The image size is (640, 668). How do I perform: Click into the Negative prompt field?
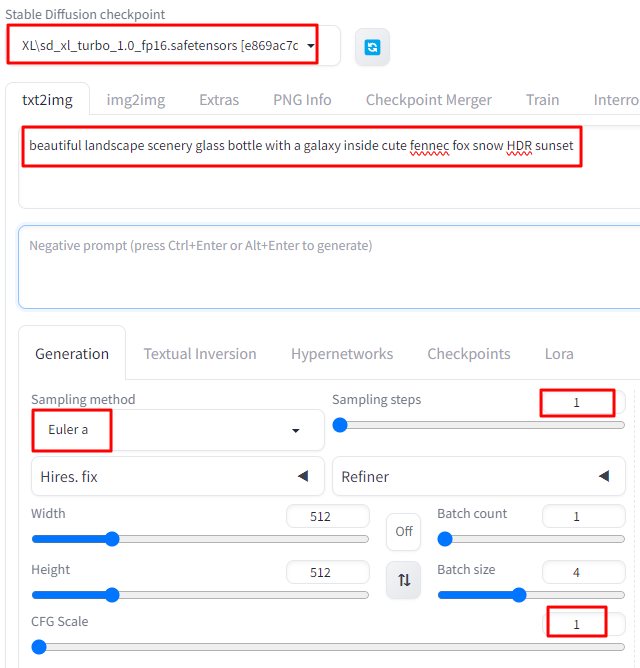pos(329,267)
